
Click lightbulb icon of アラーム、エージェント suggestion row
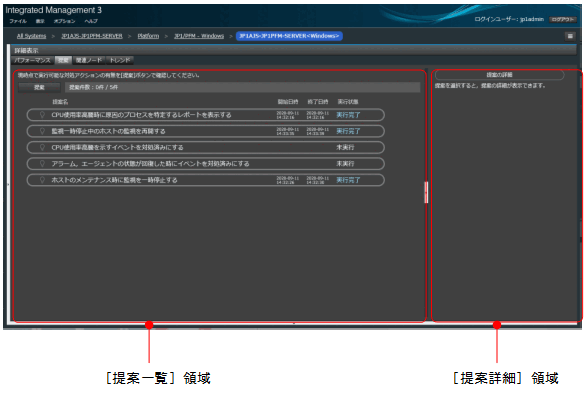(x=42, y=164)
